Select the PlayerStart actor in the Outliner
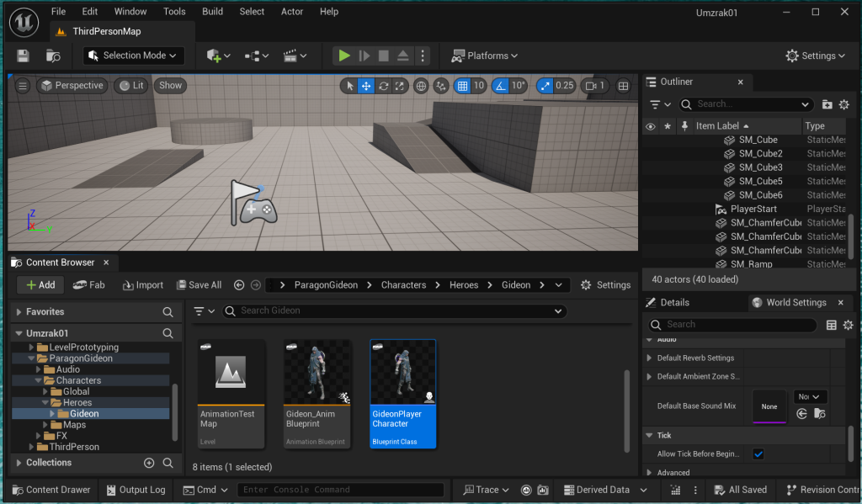Screen dimensions: 862x504 [753, 209]
